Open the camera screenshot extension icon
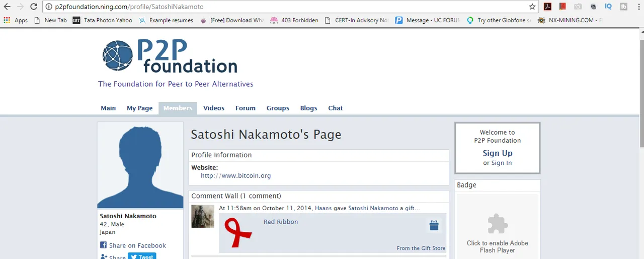 [578, 7]
